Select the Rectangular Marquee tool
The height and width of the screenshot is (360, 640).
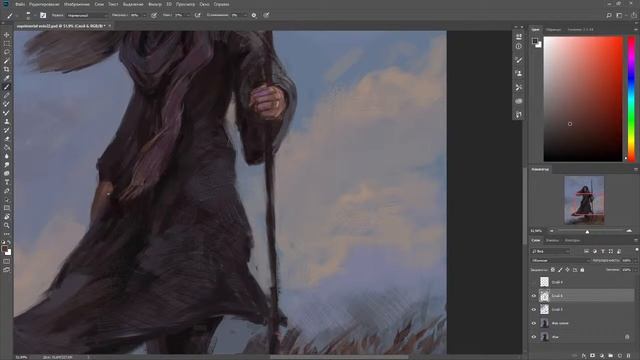[7, 44]
